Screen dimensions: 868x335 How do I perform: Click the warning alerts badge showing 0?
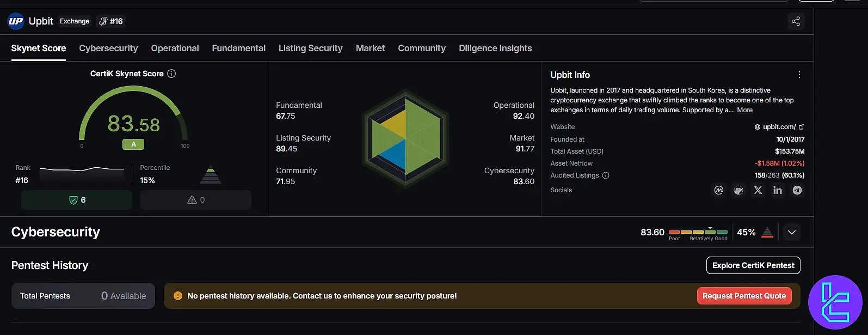tap(195, 200)
